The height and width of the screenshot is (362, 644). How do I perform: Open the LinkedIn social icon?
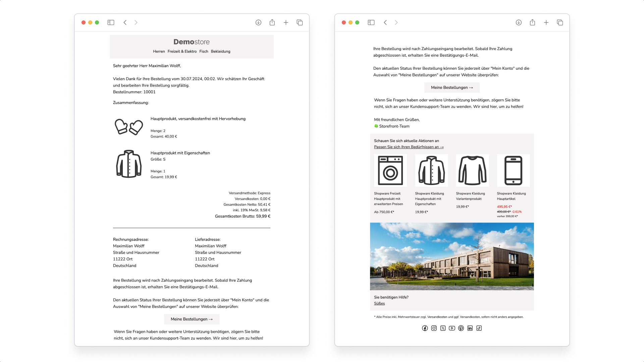(470, 328)
